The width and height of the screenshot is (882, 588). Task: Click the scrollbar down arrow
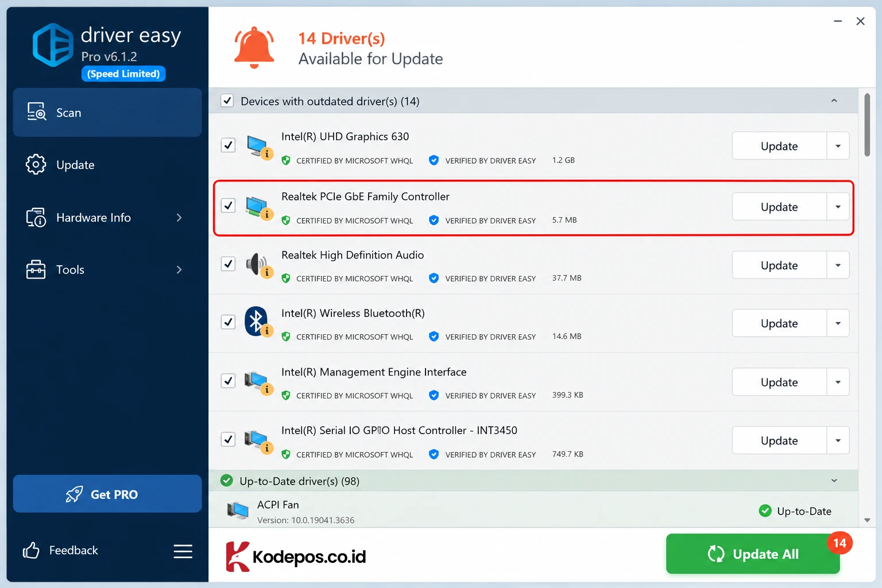pos(867,520)
